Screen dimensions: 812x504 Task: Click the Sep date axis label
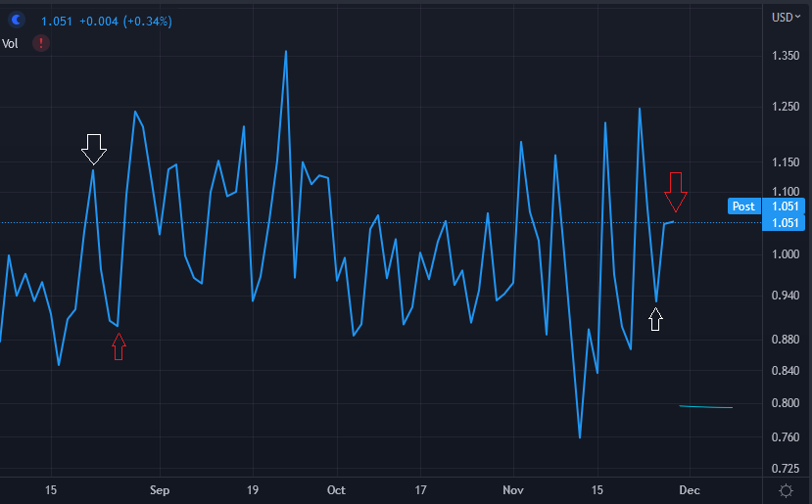tap(160, 490)
